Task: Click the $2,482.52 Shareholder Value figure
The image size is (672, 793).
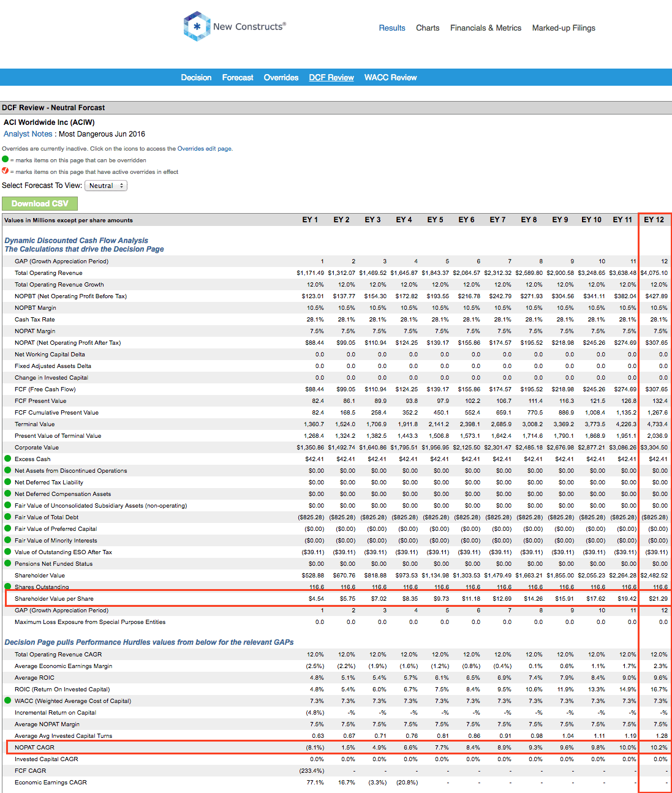Action: point(654,575)
